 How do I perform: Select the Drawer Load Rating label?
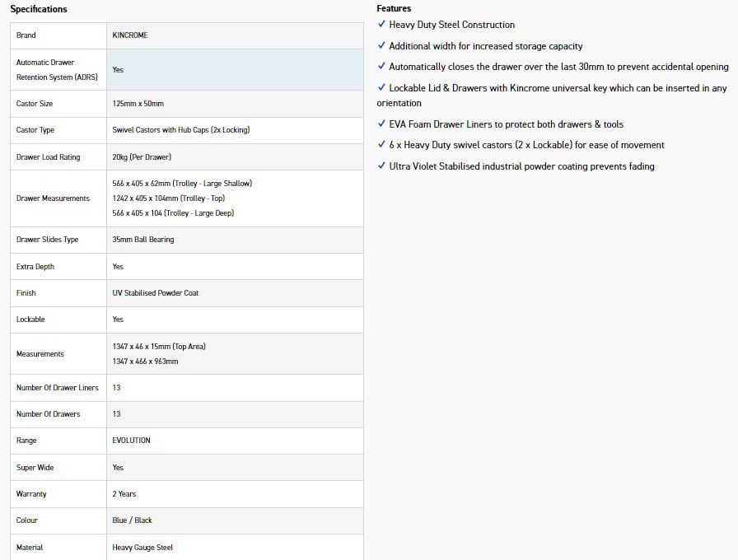[x=48, y=157]
